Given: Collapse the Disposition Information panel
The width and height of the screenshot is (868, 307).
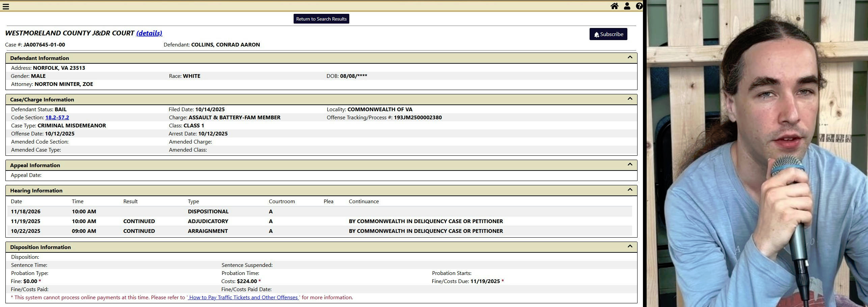Looking at the screenshot, I should [x=629, y=246].
